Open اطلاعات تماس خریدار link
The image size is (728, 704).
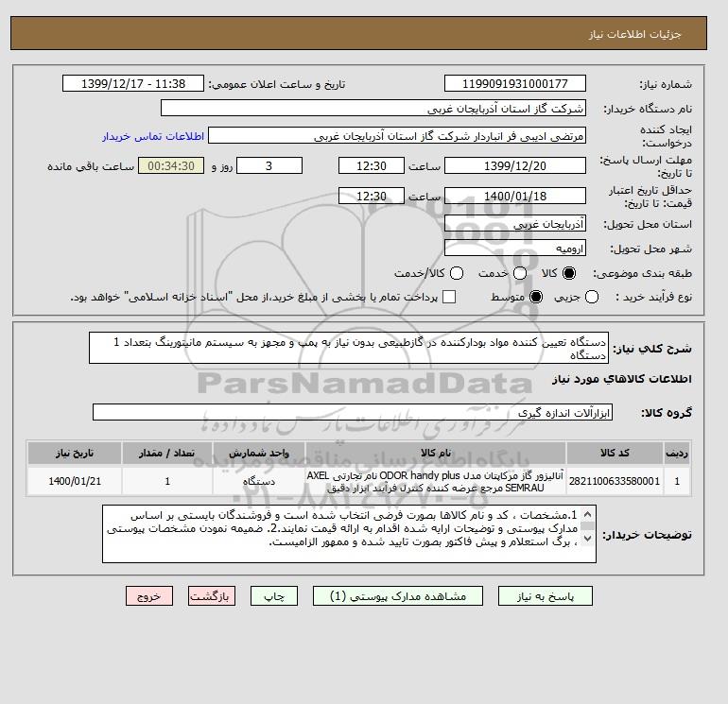(x=153, y=136)
